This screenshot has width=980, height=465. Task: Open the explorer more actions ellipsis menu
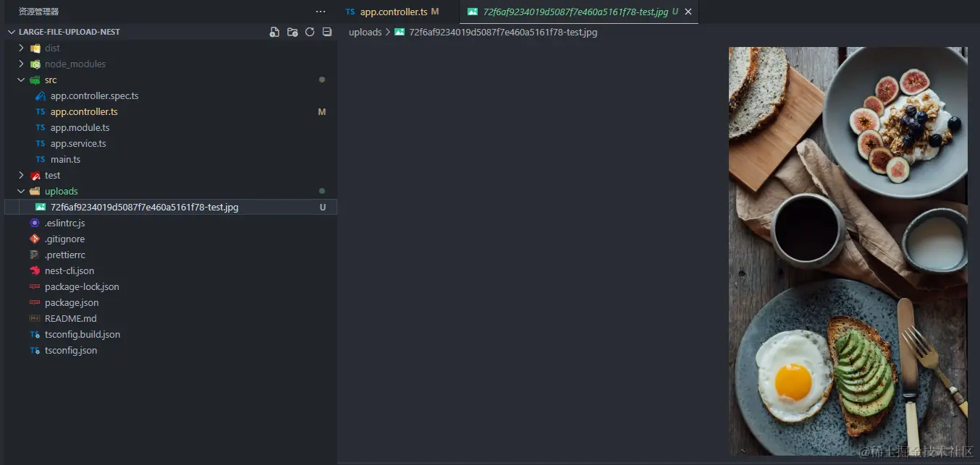point(321,12)
